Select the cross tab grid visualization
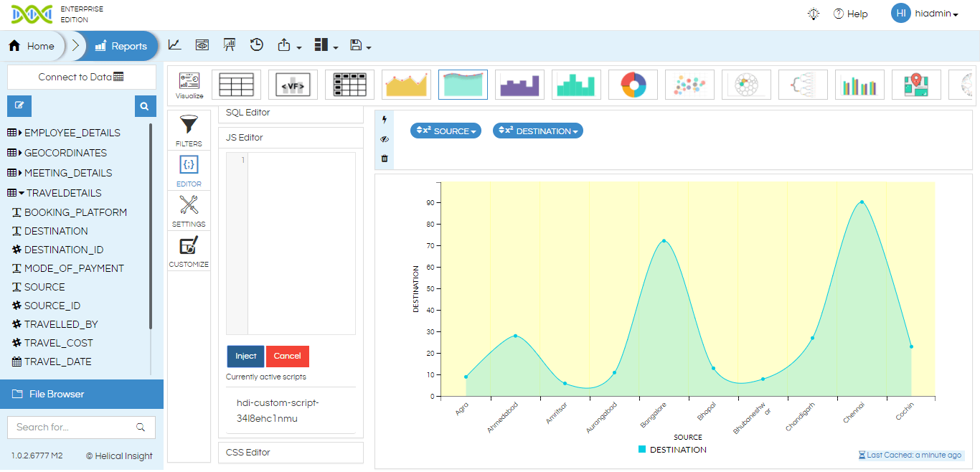This screenshot has height=472, width=980. pos(349,85)
